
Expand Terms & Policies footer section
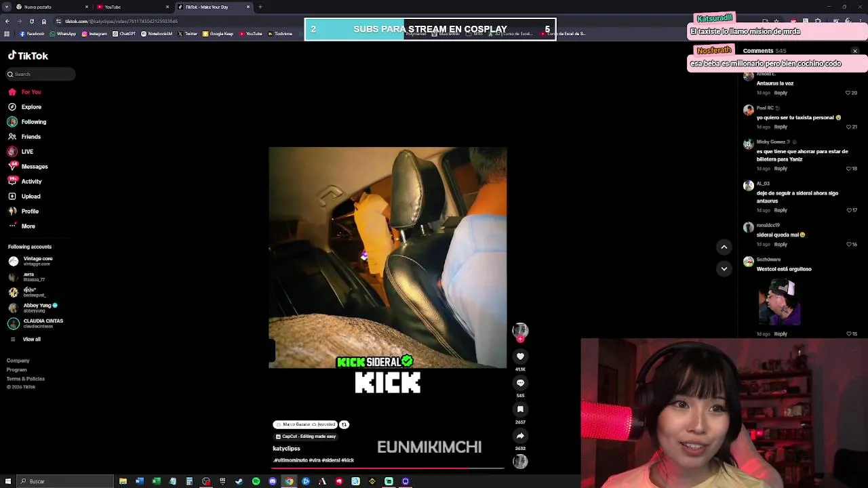tap(26, 379)
